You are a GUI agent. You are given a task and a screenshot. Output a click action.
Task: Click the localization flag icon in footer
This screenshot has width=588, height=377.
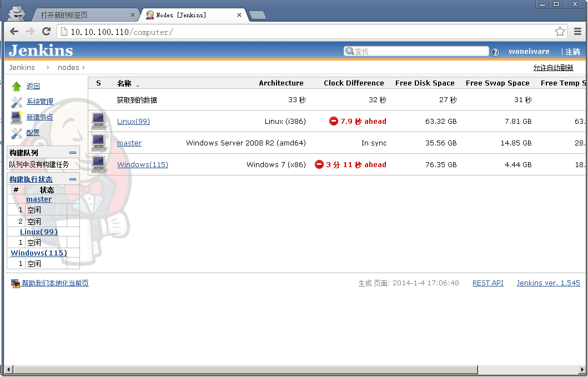[x=16, y=284]
